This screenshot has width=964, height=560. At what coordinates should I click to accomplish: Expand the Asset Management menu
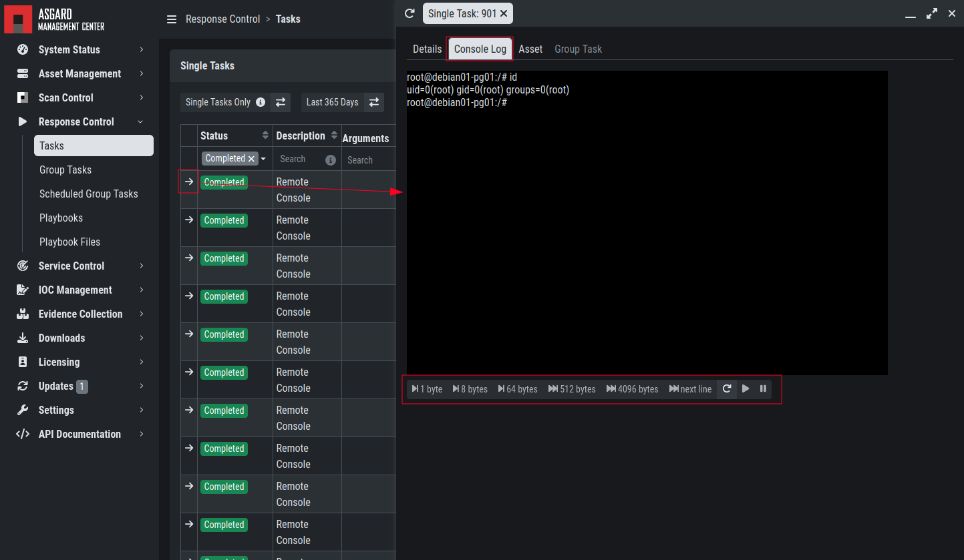pos(141,73)
